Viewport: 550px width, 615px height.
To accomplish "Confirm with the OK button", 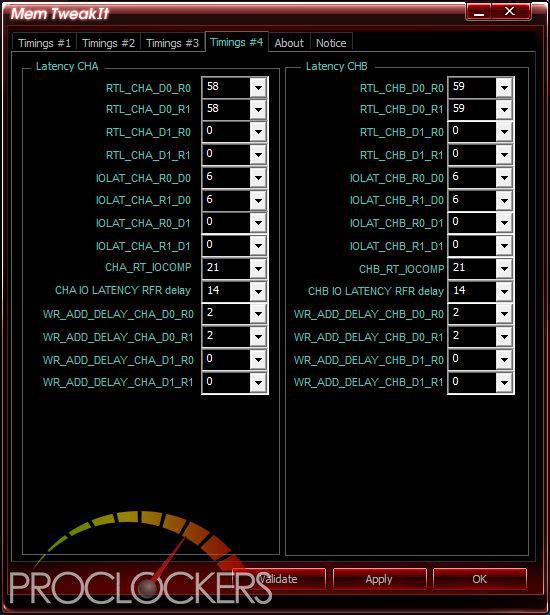I will tap(479, 579).
